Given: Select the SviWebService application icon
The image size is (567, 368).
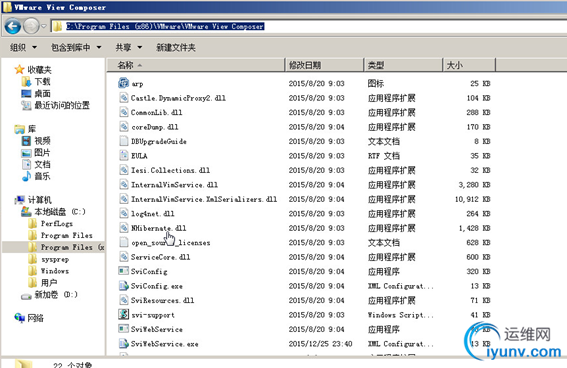Looking at the screenshot, I should coord(124,329).
